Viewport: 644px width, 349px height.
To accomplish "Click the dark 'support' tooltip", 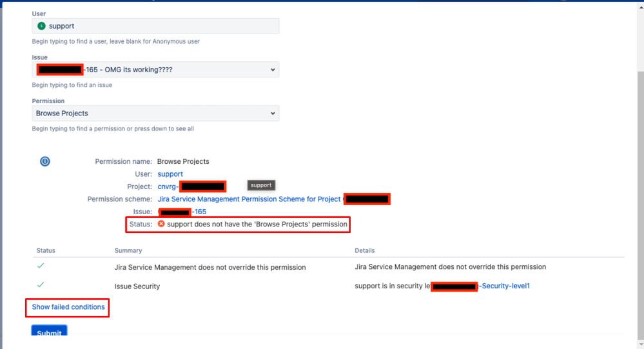I will (261, 185).
